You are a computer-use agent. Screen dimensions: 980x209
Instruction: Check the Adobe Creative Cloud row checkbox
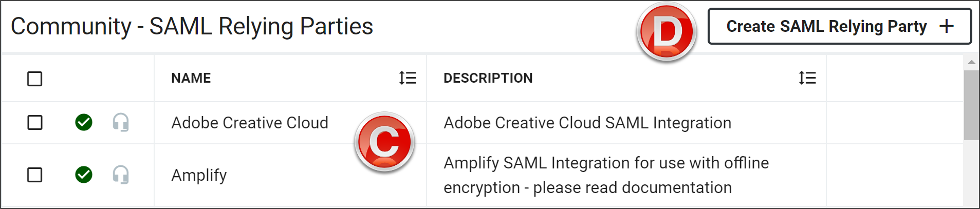tap(35, 123)
